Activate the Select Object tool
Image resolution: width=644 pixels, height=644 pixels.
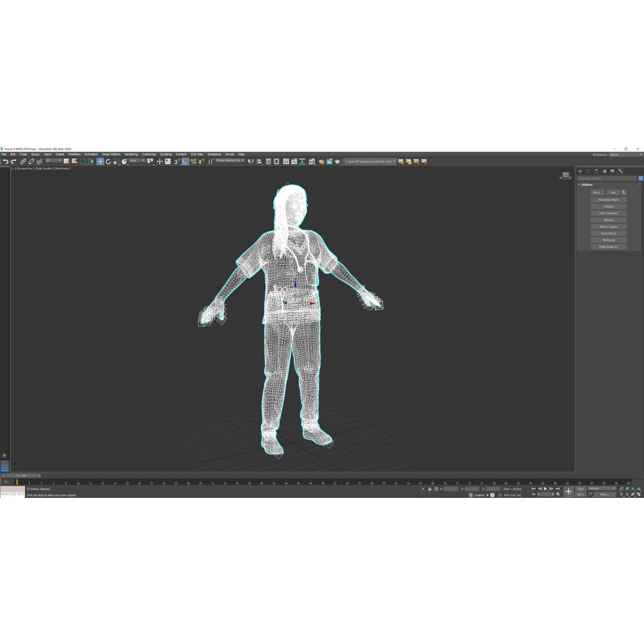66,162
